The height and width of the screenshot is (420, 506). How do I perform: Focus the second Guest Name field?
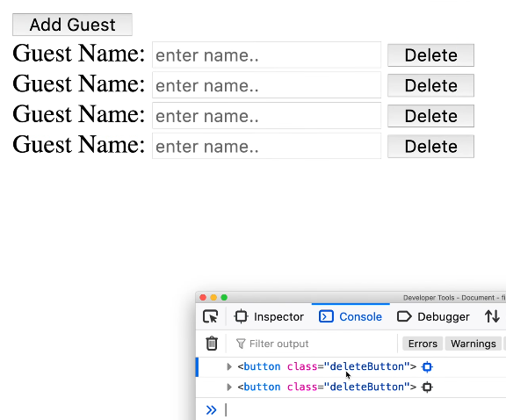click(266, 85)
